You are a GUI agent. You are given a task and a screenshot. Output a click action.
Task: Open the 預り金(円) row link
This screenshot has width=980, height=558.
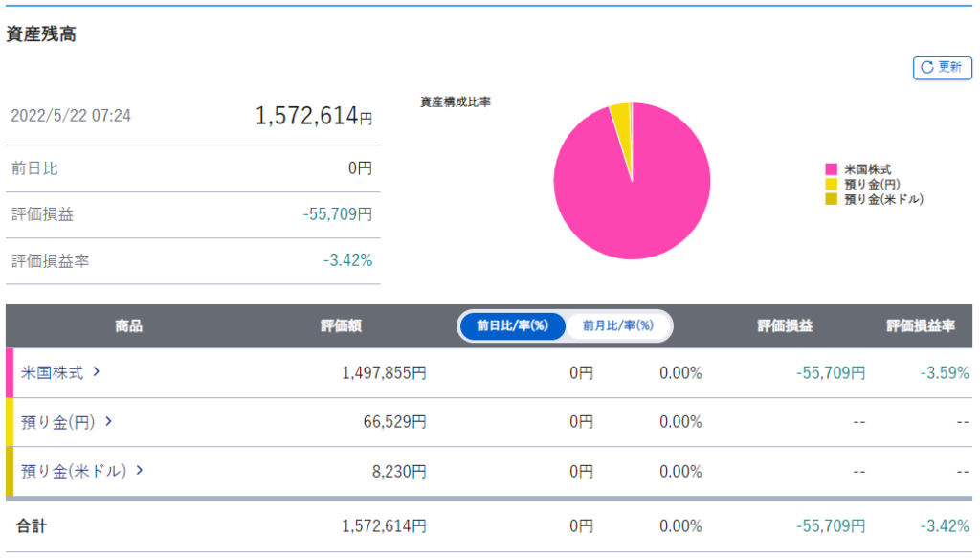coord(59,421)
